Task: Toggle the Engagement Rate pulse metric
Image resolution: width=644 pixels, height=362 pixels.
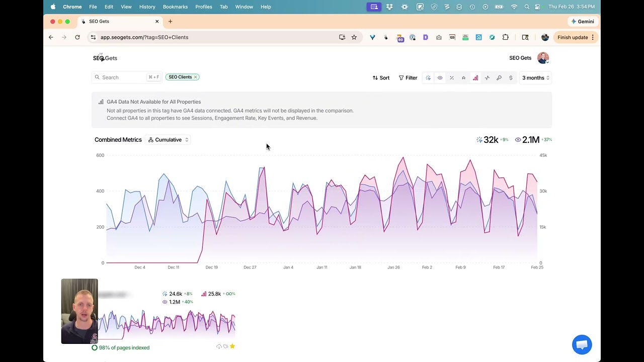Action: click(487, 78)
